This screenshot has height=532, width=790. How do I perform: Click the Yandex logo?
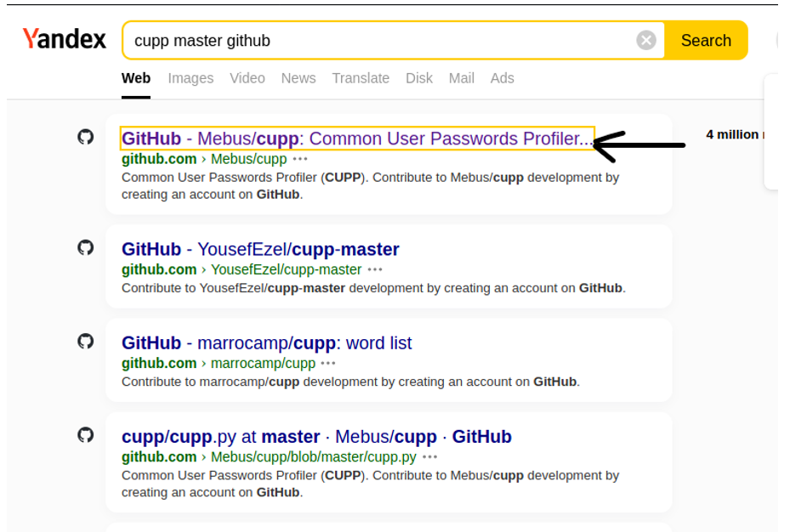pos(65,39)
